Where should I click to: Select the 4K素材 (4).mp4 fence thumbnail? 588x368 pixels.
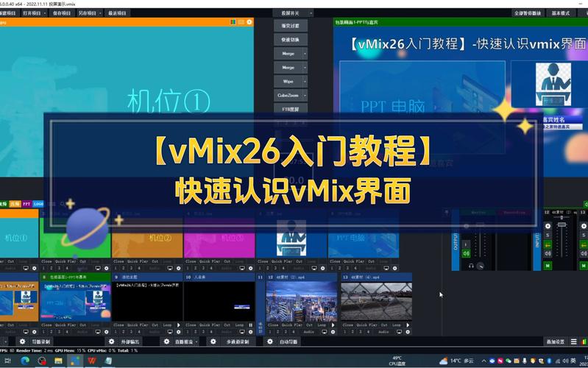click(377, 302)
